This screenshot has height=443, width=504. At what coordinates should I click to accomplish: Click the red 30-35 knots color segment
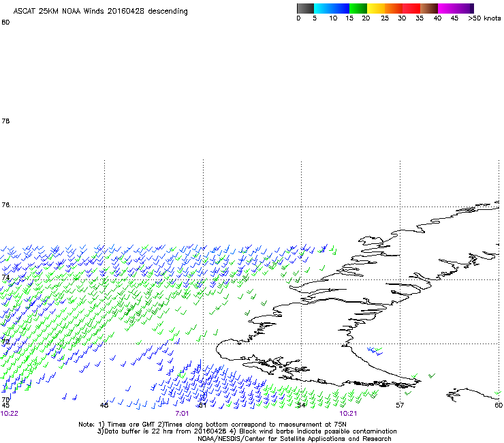(411, 8)
